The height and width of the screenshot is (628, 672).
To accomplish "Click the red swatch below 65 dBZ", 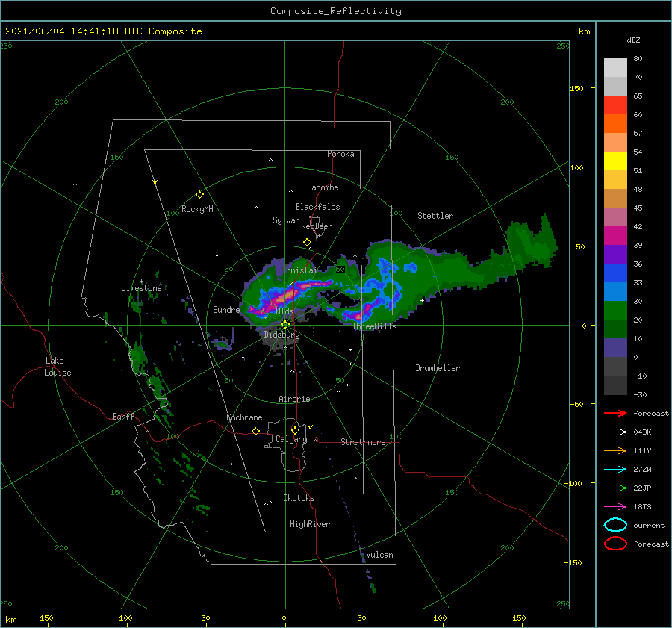I will pos(615,105).
